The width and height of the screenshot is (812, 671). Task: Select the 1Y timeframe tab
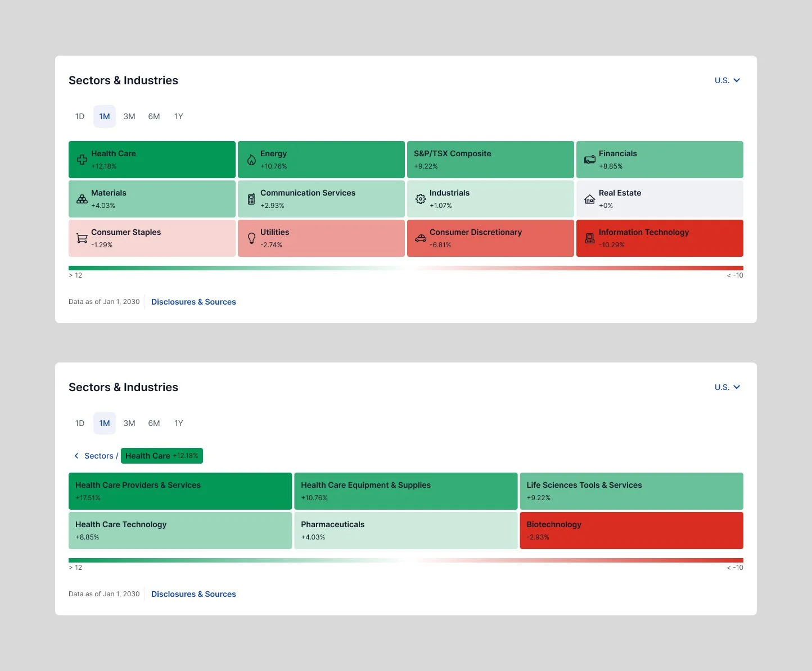click(178, 116)
